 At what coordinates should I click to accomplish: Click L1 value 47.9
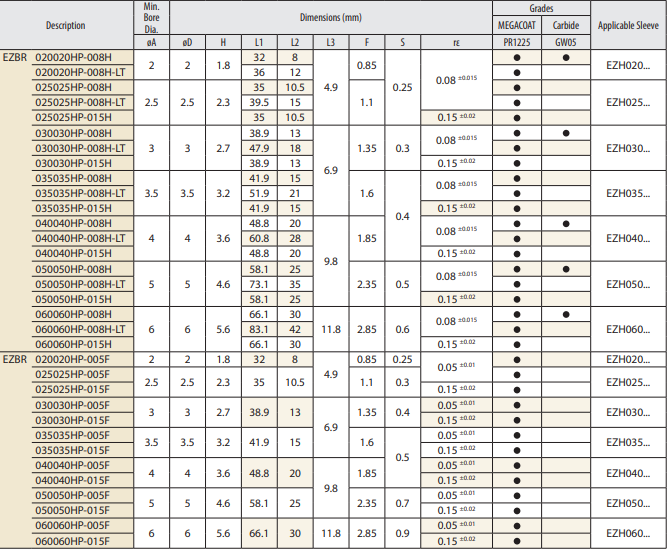pos(259,148)
